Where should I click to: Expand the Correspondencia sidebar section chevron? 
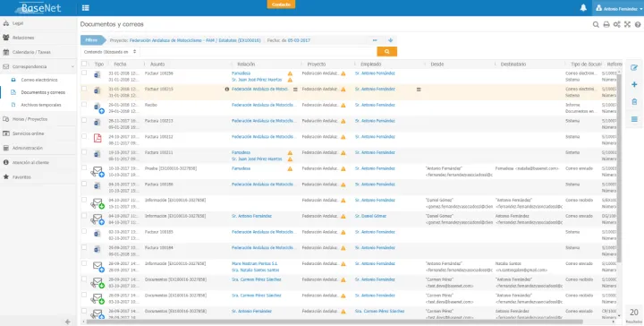(x=72, y=66)
